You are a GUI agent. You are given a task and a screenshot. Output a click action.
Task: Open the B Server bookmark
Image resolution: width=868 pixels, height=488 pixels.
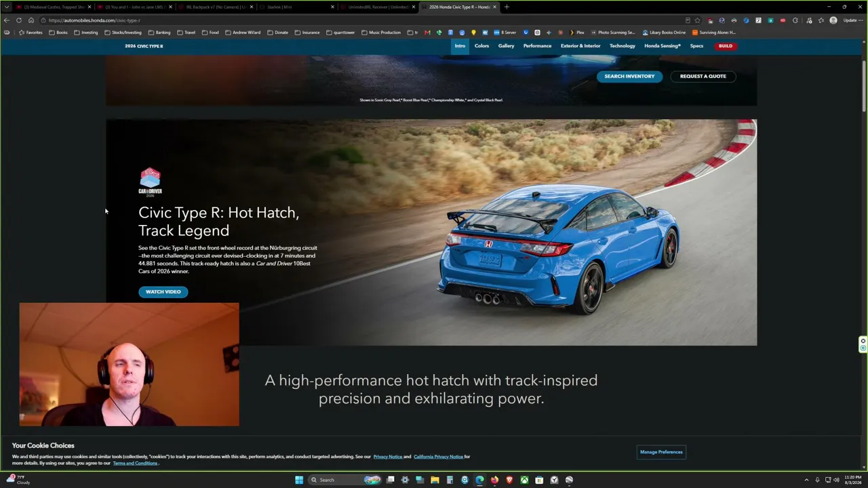pos(505,33)
